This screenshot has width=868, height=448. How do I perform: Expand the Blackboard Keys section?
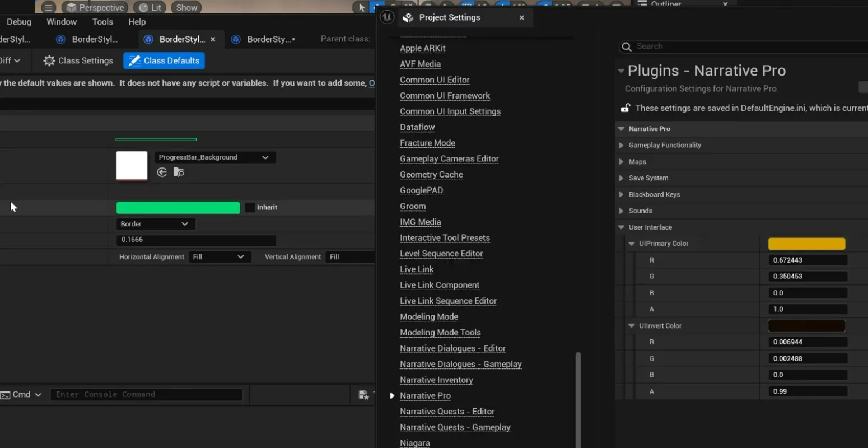click(x=621, y=195)
